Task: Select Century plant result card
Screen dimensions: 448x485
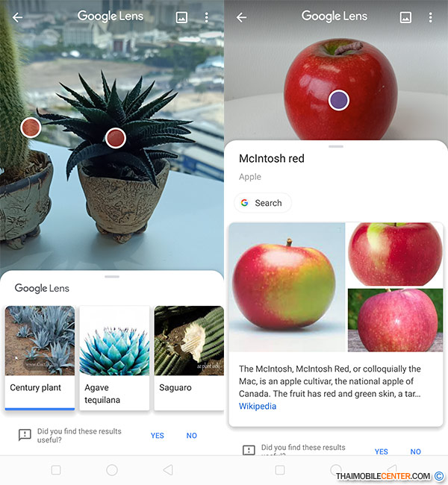Action: [x=40, y=358]
